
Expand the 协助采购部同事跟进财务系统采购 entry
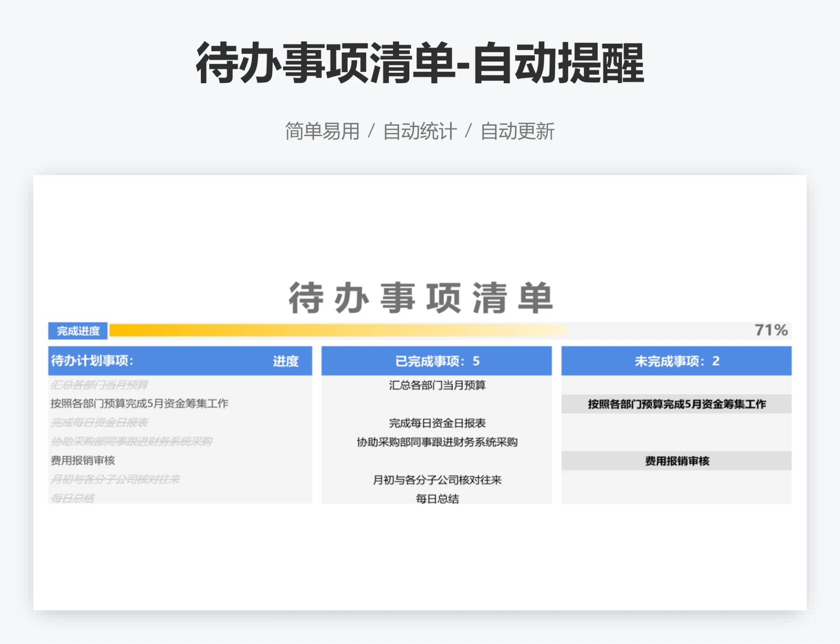pyautogui.click(x=436, y=442)
